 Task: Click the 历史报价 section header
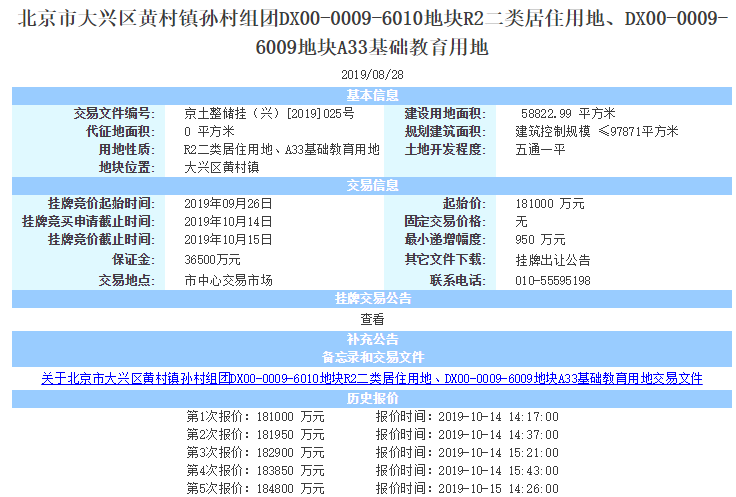372,398
